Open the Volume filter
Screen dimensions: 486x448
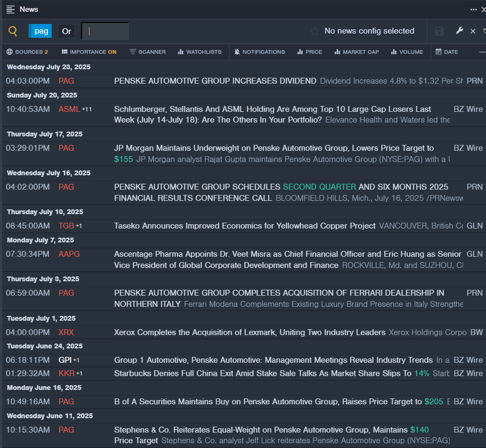(407, 52)
